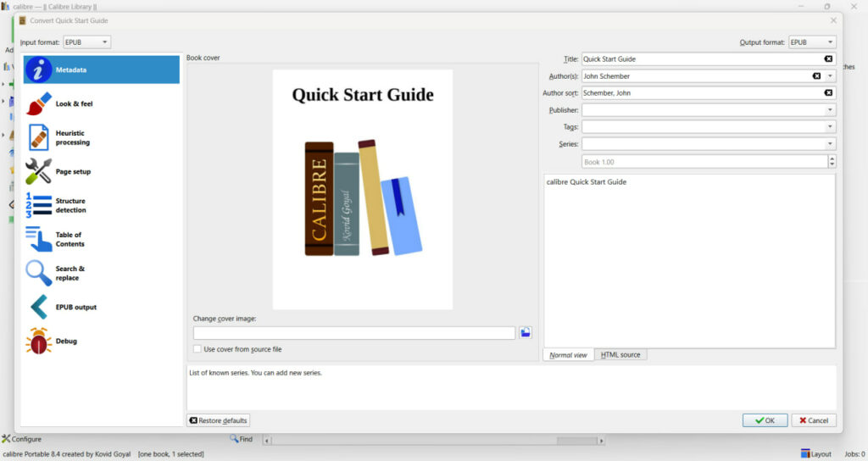Image resolution: width=868 pixels, height=461 pixels.
Task: Expand the Author(s) dropdown arrow
Action: click(830, 75)
